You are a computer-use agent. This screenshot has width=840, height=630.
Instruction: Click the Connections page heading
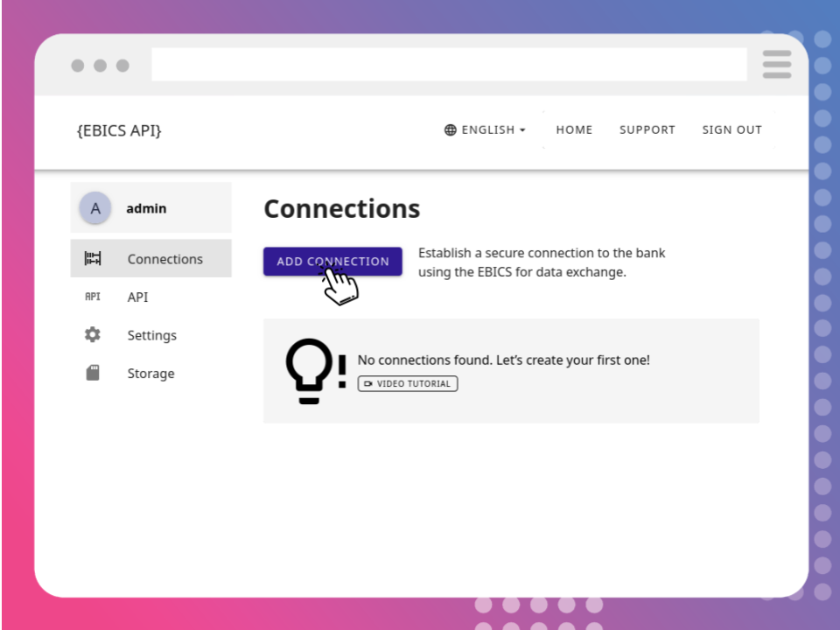click(x=342, y=209)
